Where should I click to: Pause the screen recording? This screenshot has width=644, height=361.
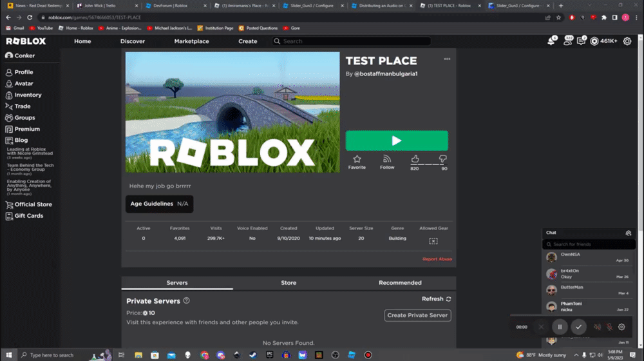[x=560, y=327]
